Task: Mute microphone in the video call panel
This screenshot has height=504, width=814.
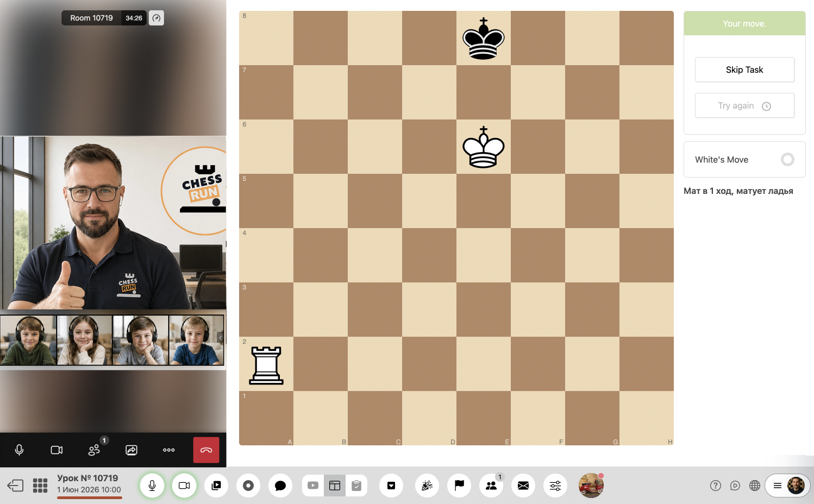Action: click(x=19, y=450)
